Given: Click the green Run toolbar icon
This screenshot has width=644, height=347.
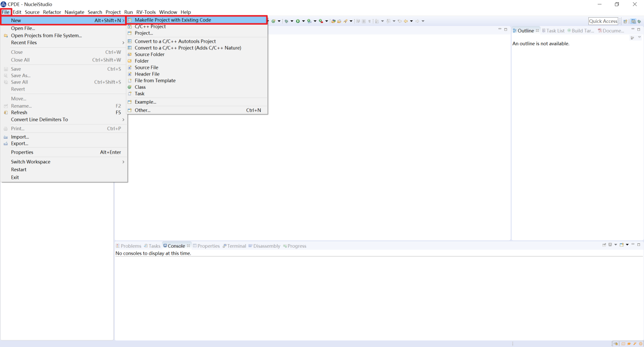Looking at the screenshot, I should pos(298,21).
